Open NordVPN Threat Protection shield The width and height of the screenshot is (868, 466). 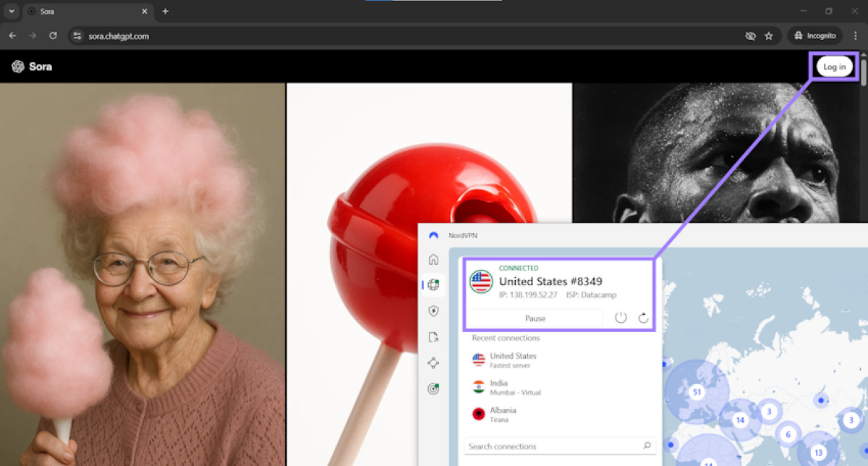coord(433,311)
